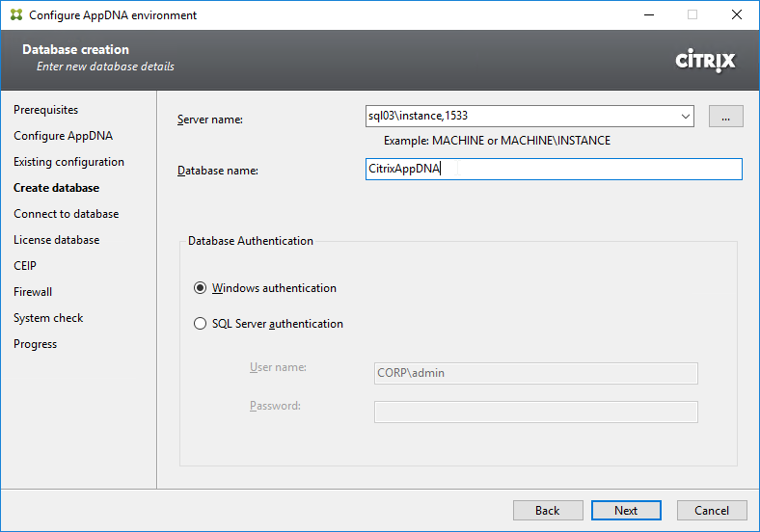The height and width of the screenshot is (532, 760).
Task: Open Configure AppDNA step in sidebar
Action: point(63,136)
